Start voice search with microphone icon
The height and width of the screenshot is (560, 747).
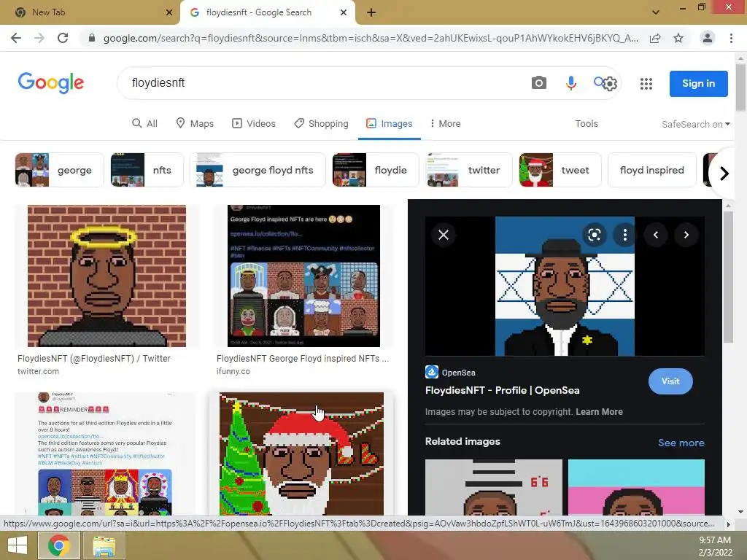tap(570, 83)
